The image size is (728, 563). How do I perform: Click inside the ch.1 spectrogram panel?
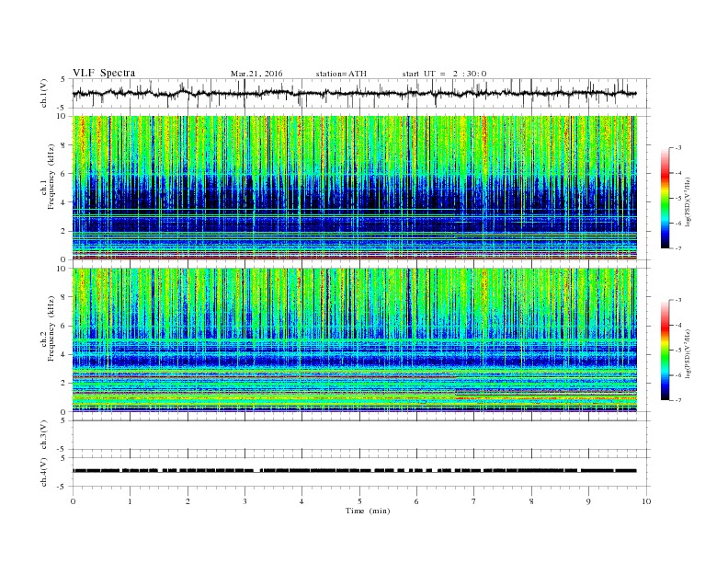355,188
